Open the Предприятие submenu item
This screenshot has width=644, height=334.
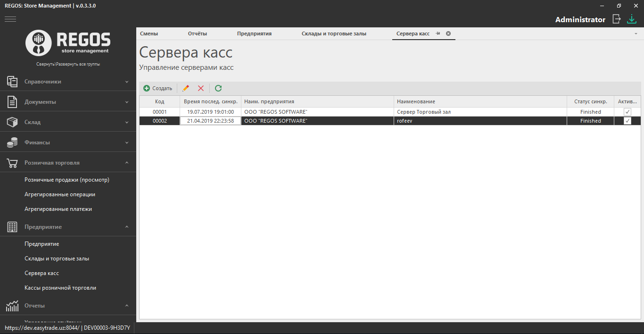[42, 244]
